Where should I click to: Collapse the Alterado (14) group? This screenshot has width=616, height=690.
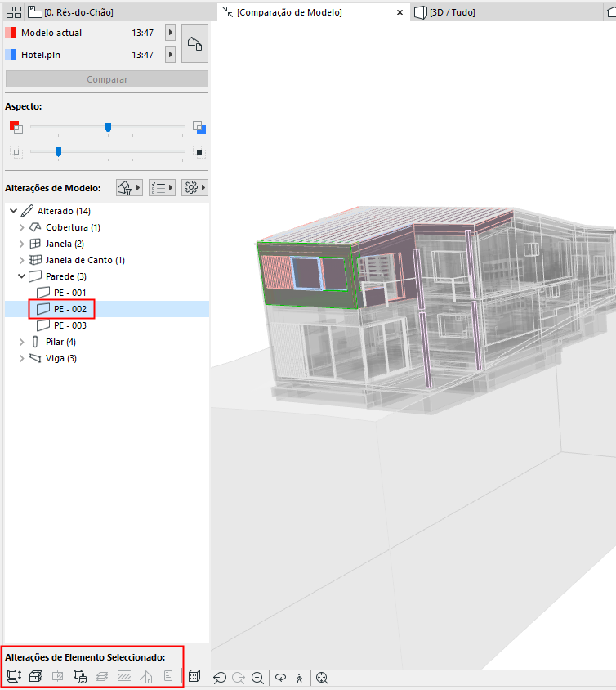13,211
